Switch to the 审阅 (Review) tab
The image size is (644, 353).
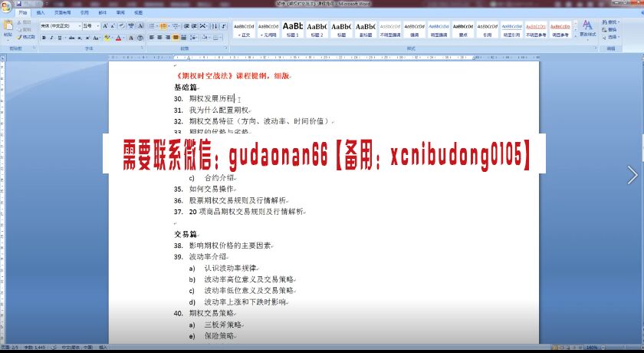click(120, 13)
